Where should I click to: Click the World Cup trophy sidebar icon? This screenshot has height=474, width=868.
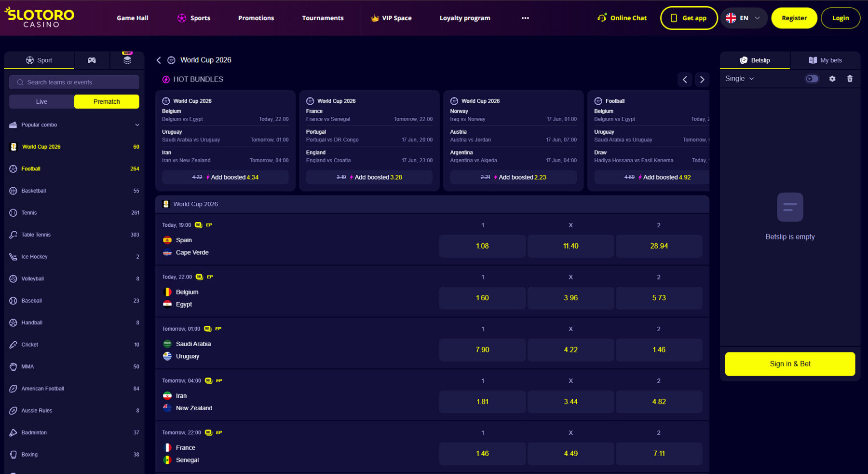14,147
